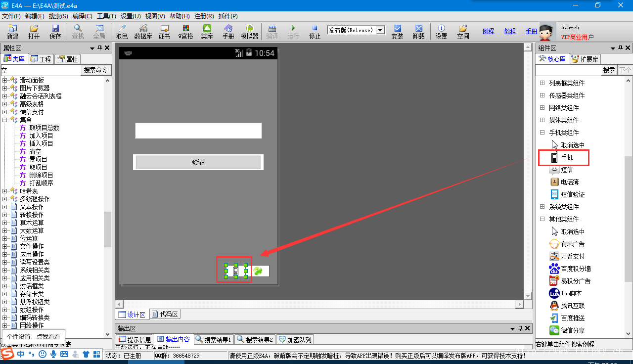633x364 pixels.
Task: Open the 取色 color picker tool
Action: (122, 32)
